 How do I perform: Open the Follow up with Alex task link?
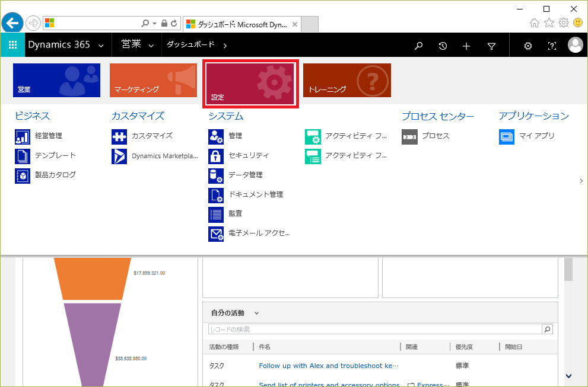coord(329,366)
